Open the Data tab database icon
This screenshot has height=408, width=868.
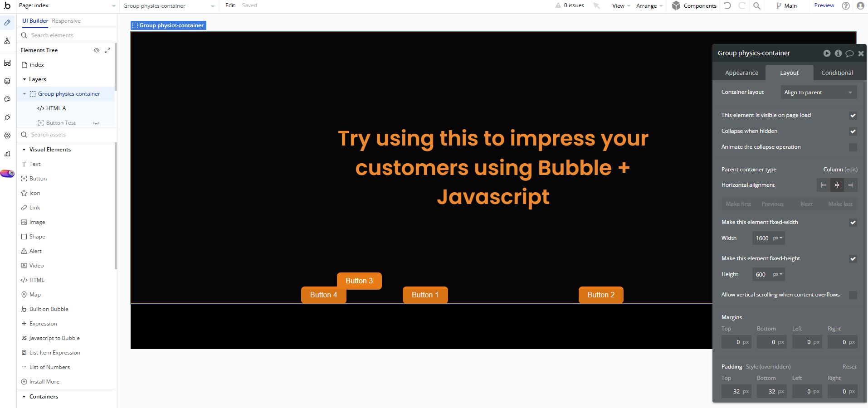pyautogui.click(x=7, y=82)
